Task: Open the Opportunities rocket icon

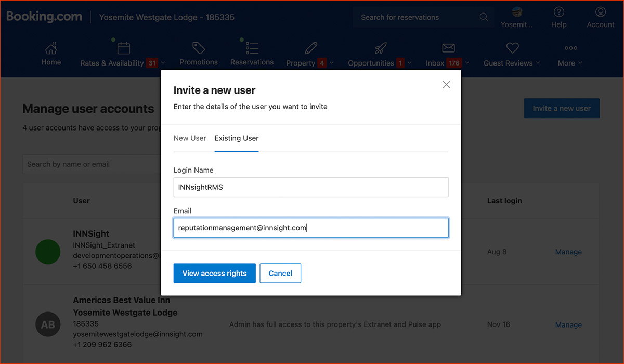Action: pos(380,48)
